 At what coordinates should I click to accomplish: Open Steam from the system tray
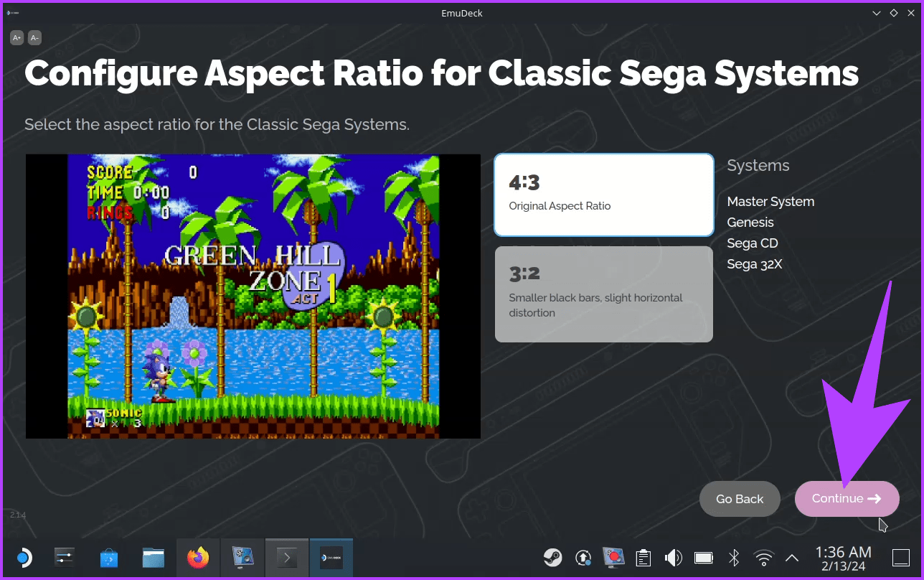(552, 557)
